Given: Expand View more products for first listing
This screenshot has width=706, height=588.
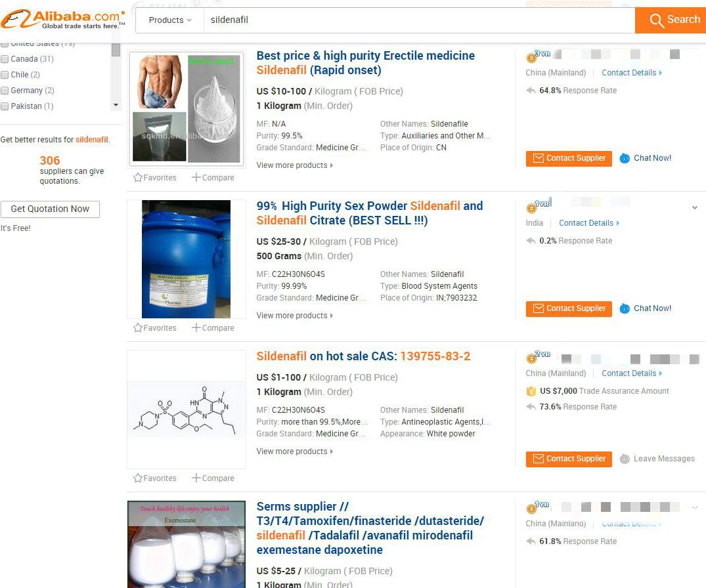Looking at the screenshot, I should click(295, 165).
